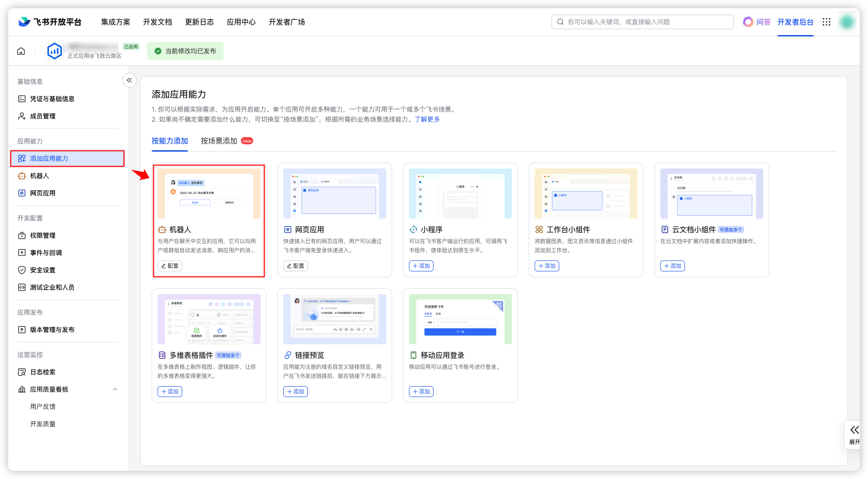Screen dimensions: 868x479
Task: Click 配置 on the 网页应用 card
Action: tap(296, 266)
